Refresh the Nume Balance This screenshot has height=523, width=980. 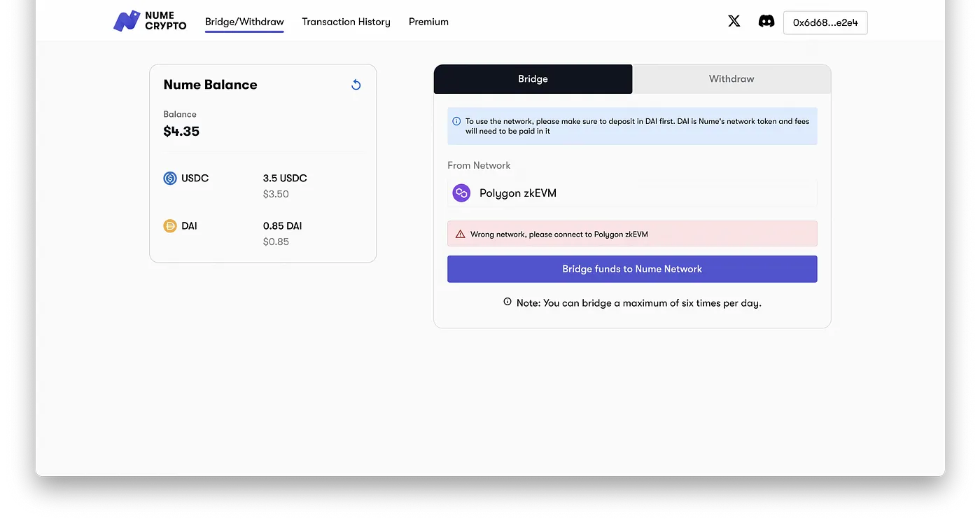356,85
